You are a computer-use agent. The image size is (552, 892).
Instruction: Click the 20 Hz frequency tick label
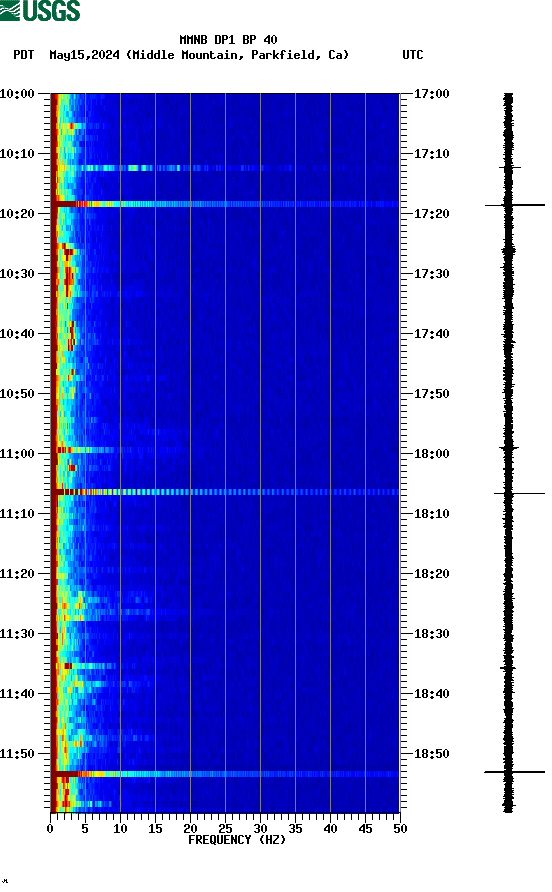pos(190,829)
